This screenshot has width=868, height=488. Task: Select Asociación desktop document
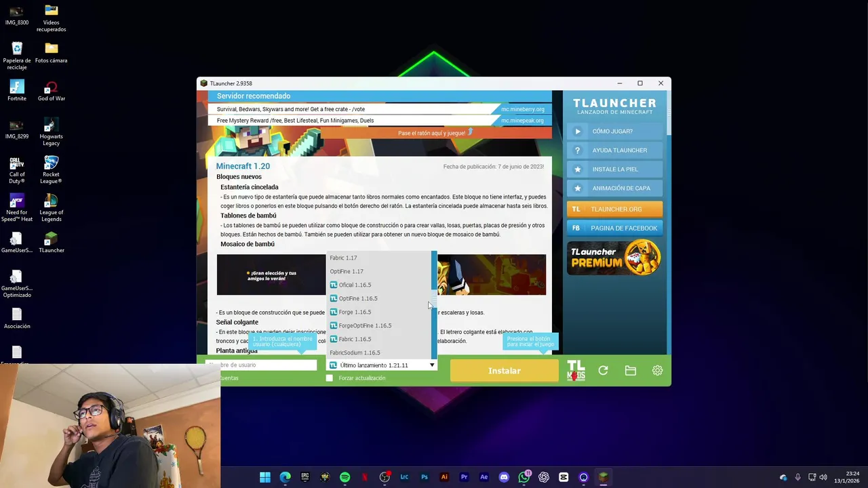click(x=17, y=318)
